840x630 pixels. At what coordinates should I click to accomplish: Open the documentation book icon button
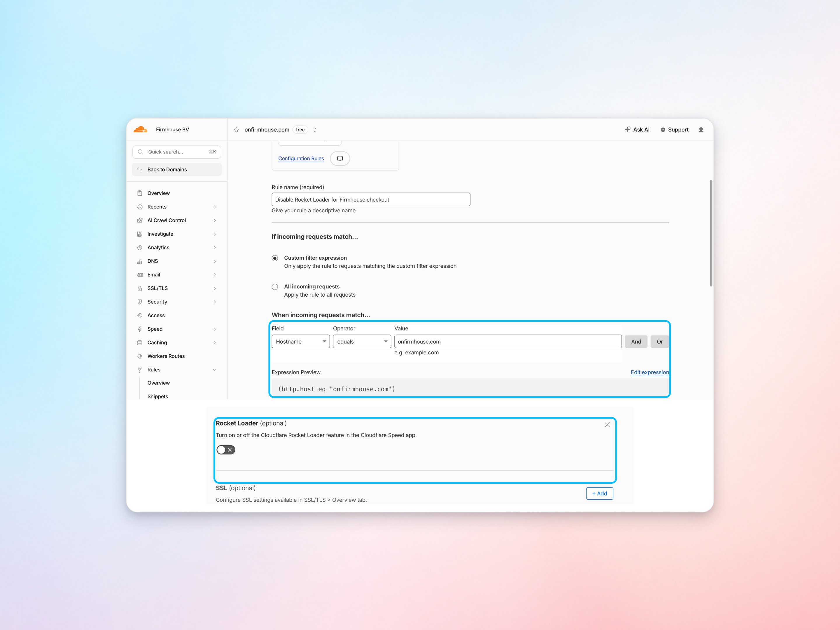[340, 159]
